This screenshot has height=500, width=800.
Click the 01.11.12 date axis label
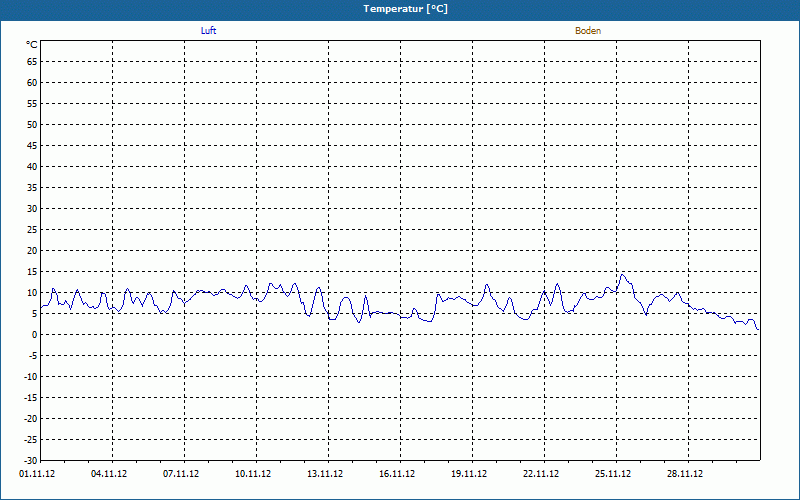37,474
